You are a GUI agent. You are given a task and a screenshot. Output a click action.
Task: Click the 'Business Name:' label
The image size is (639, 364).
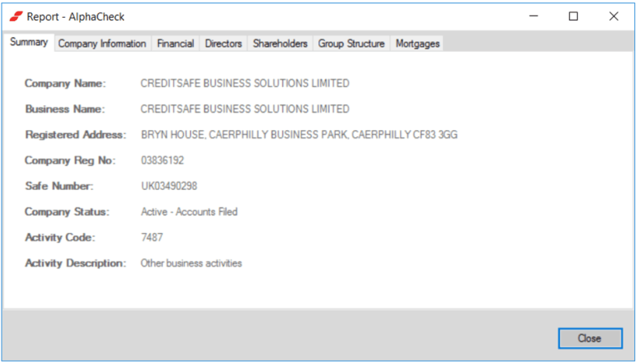65,109
